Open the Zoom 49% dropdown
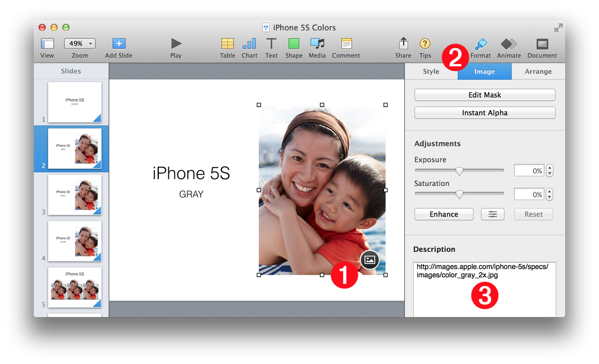The height and width of the screenshot is (364, 599). click(80, 44)
